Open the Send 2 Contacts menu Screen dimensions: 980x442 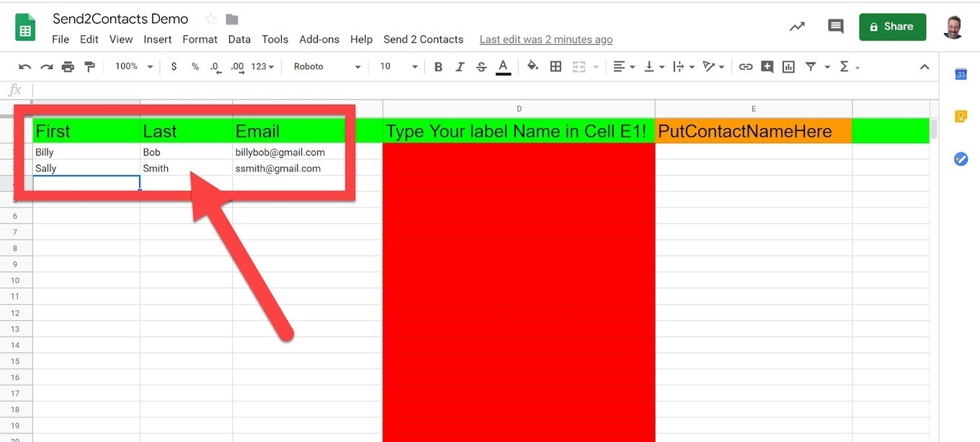pyautogui.click(x=423, y=40)
